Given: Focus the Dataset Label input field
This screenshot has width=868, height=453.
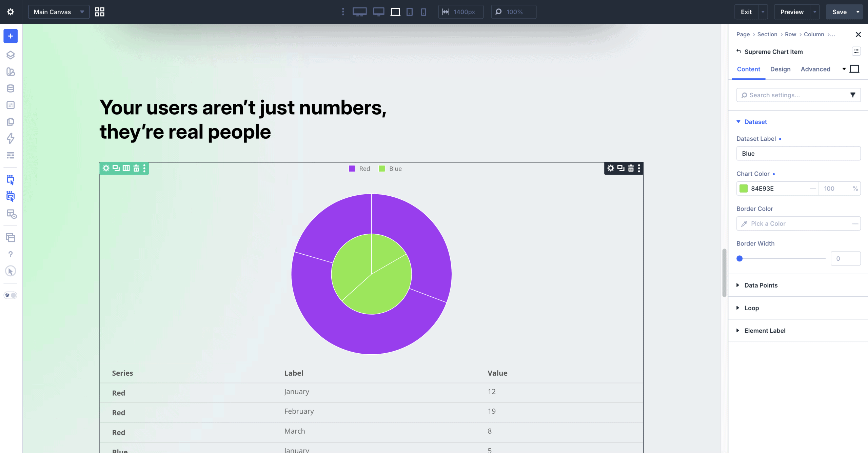Looking at the screenshot, I should (798, 154).
